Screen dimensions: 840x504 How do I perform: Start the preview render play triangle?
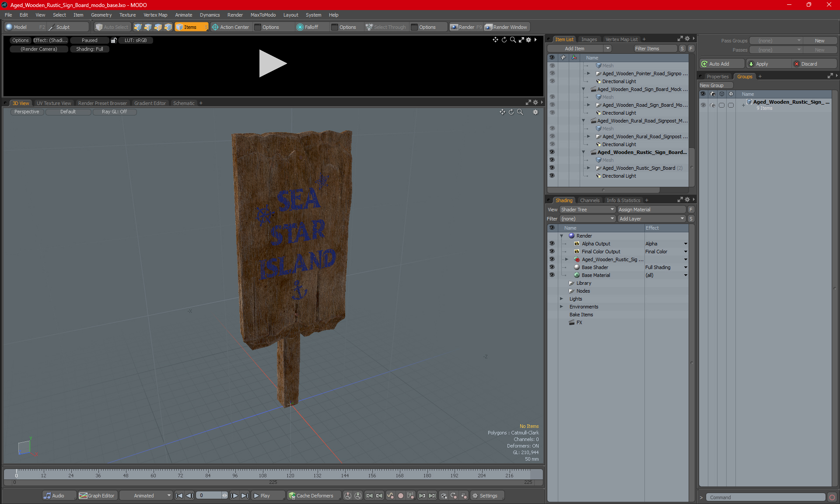pyautogui.click(x=272, y=64)
